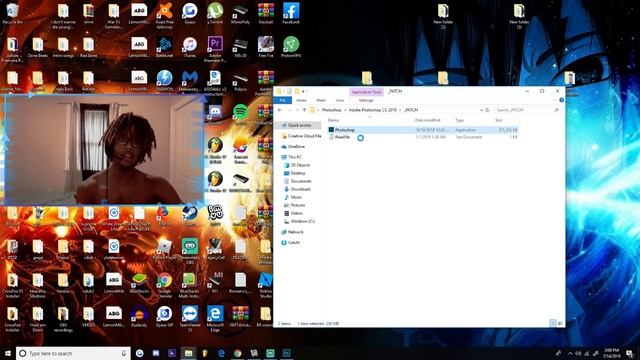
Task: Select the Done Beats desktop folder
Action: click(x=38, y=47)
